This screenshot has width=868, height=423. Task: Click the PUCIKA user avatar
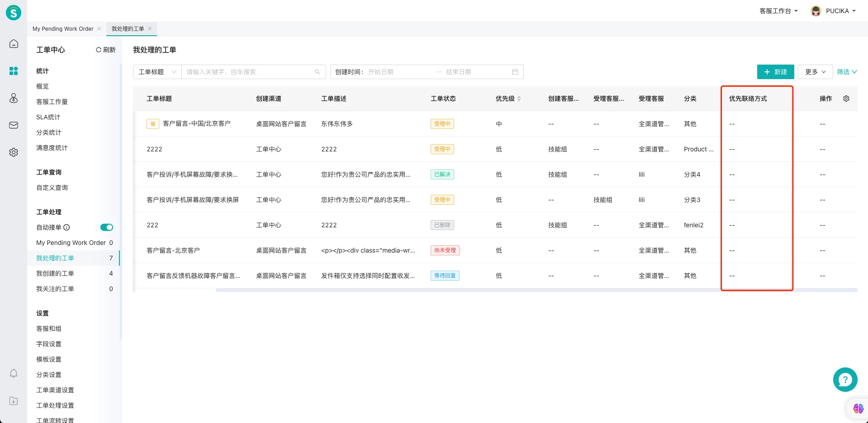[x=816, y=11]
